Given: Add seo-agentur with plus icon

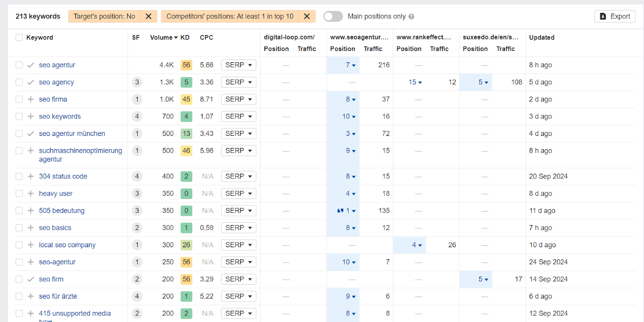Looking at the screenshot, I should click(x=31, y=262).
